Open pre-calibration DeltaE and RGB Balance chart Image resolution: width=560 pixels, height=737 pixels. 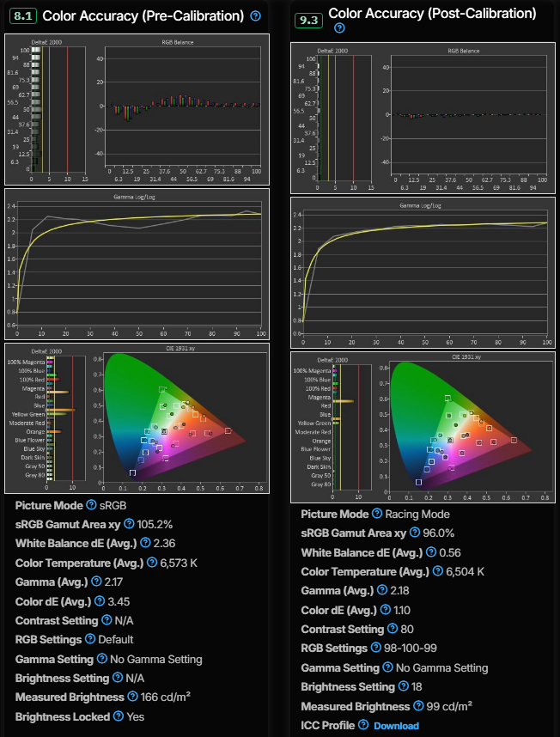[x=137, y=109]
